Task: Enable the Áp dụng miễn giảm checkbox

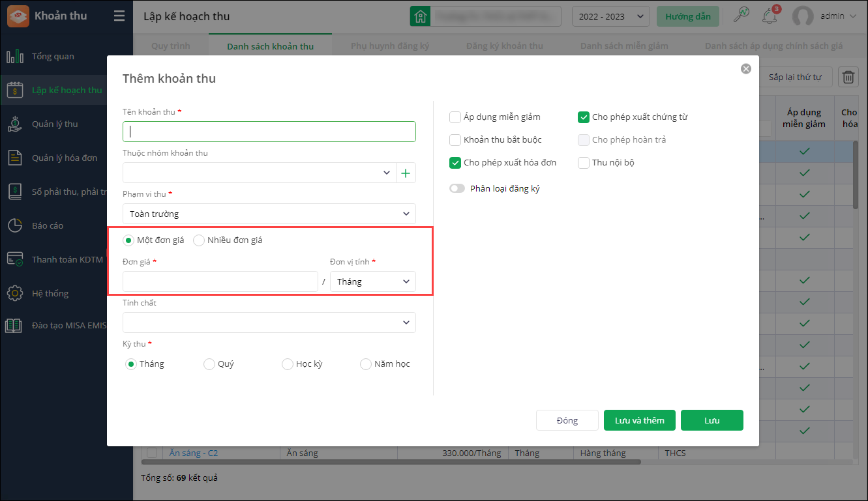Action: (x=455, y=117)
